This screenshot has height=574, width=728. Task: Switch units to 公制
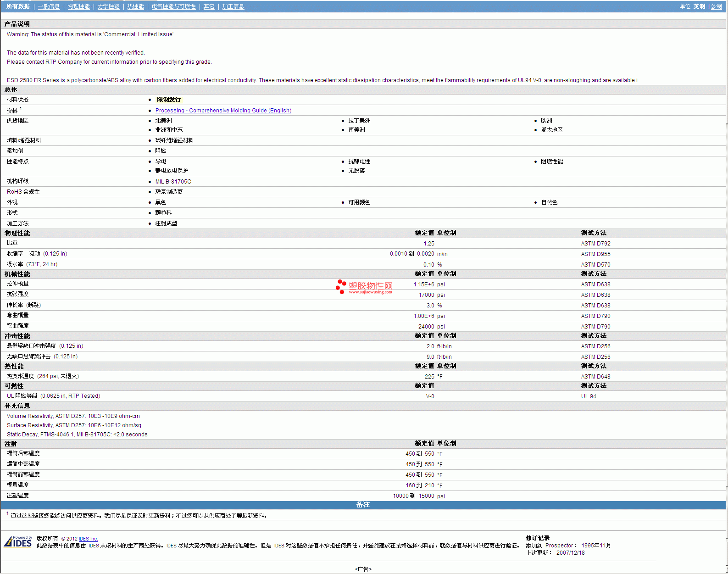(x=716, y=6)
